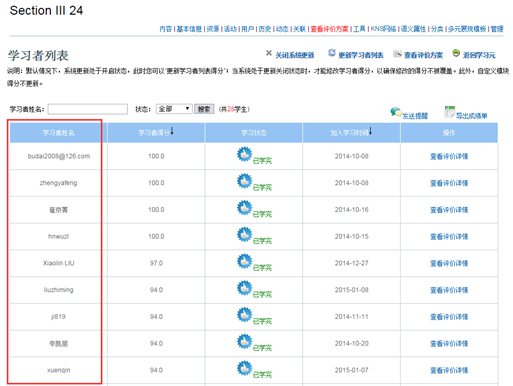Click the 已学完 badge icon in Xiaolin LIU row
The height and width of the screenshot is (386, 513).
pos(244,261)
